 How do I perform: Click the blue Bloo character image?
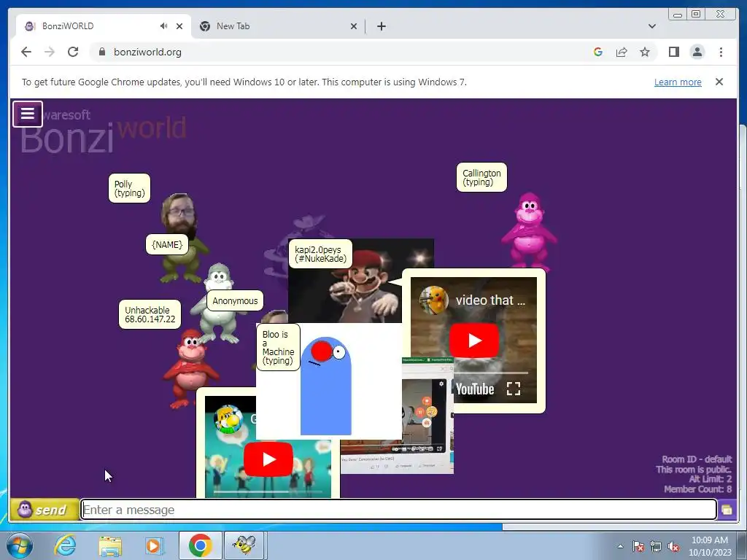click(326, 386)
